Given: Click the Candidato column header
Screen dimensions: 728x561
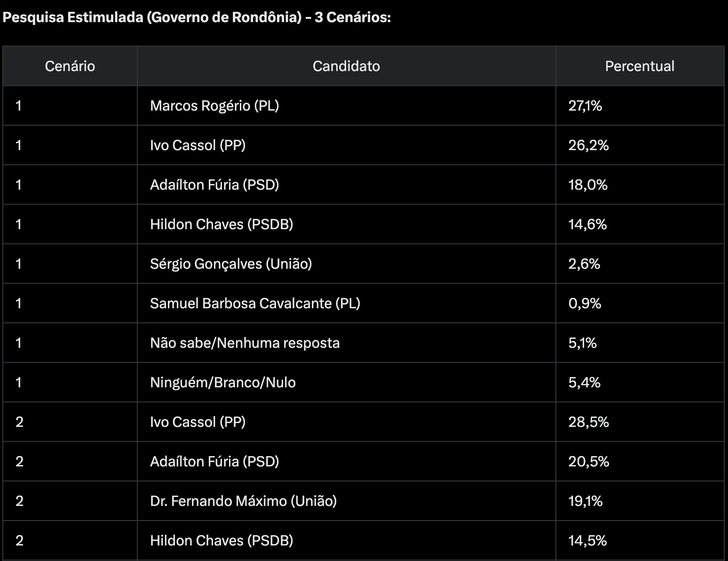Looking at the screenshot, I should coord(346,66).
